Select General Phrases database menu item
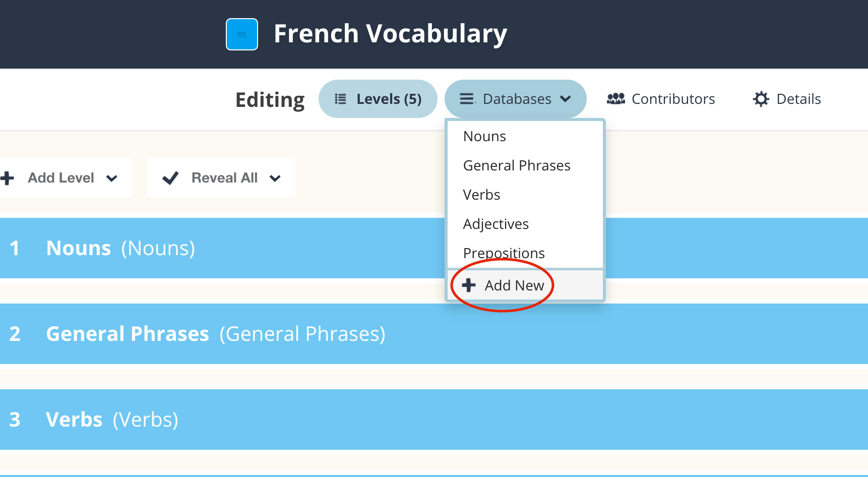The height and width of the screenshot is (477, 868). 517,166
